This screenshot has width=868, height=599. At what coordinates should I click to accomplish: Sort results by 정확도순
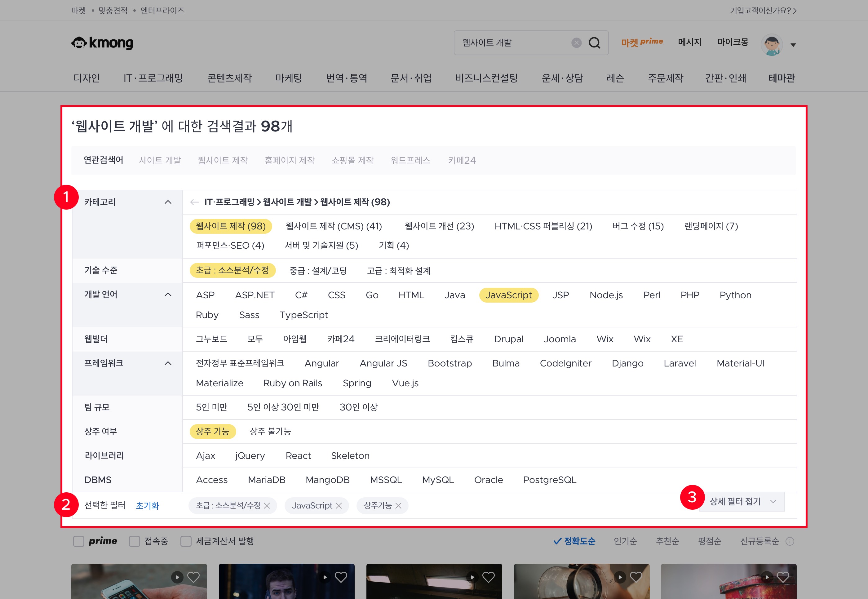(x=574, y=541)
